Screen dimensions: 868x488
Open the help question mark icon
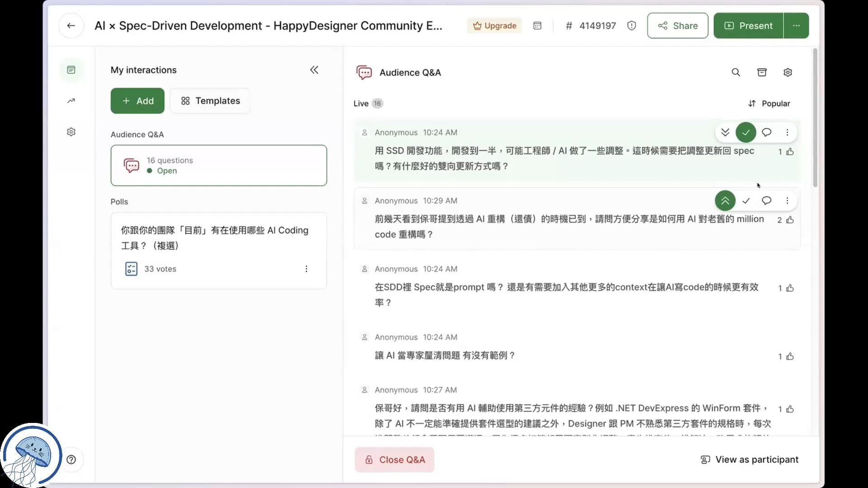pos(71,460)
